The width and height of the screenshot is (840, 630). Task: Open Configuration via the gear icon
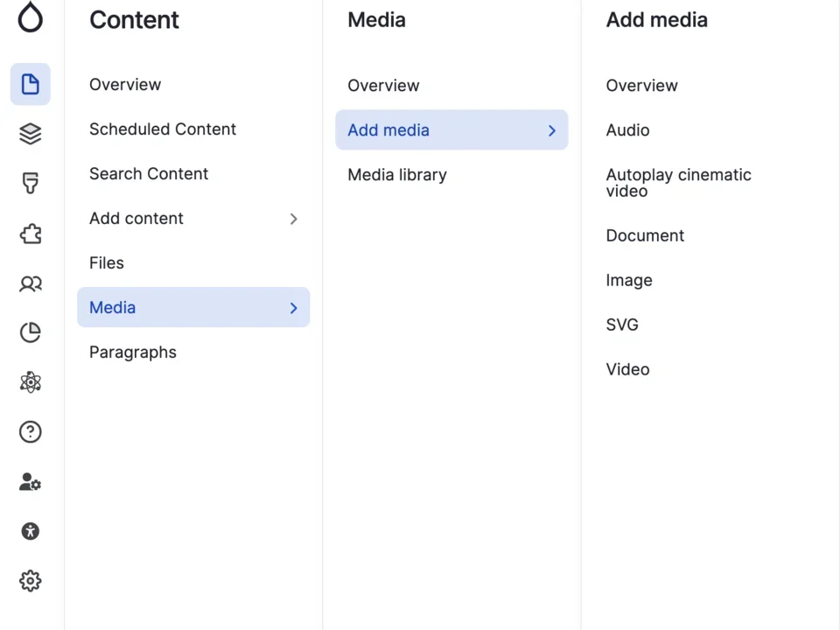pos(31,580)
